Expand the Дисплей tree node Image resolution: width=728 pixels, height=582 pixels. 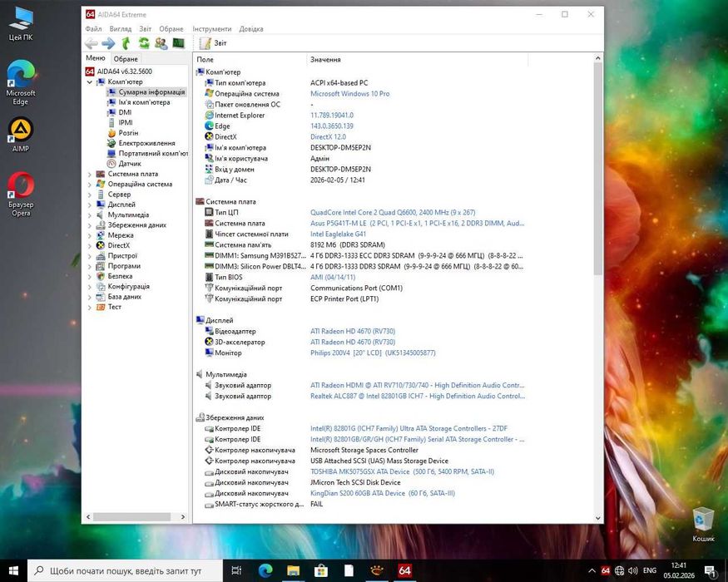point(90,205)
